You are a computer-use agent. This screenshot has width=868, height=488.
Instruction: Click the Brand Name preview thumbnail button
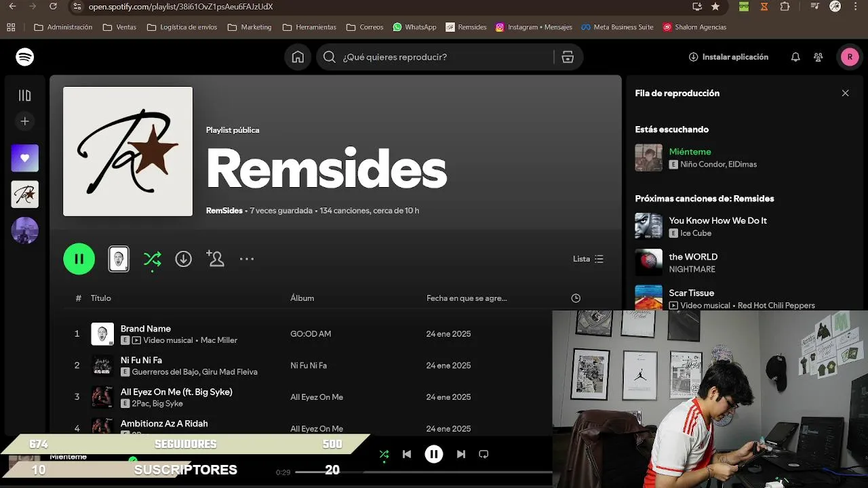click(x=119, y=259)
